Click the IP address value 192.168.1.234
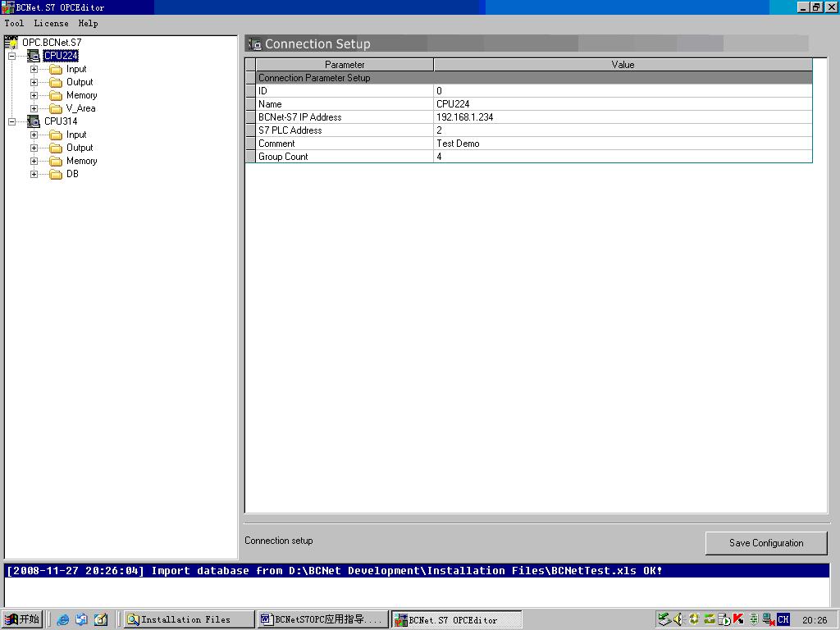This screenshot has height=630, width=840. pos(623,117)
